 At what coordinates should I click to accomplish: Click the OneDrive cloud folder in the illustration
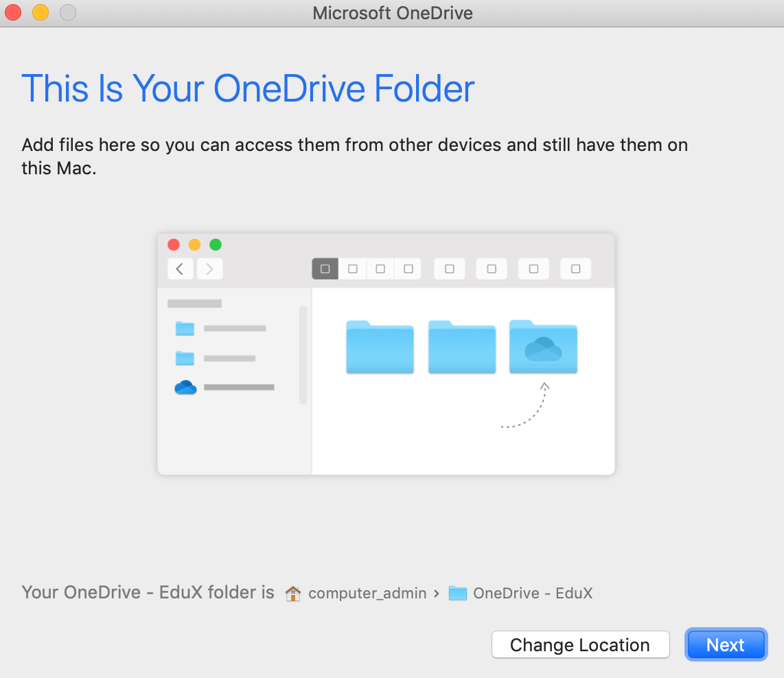tap(543, 347)
